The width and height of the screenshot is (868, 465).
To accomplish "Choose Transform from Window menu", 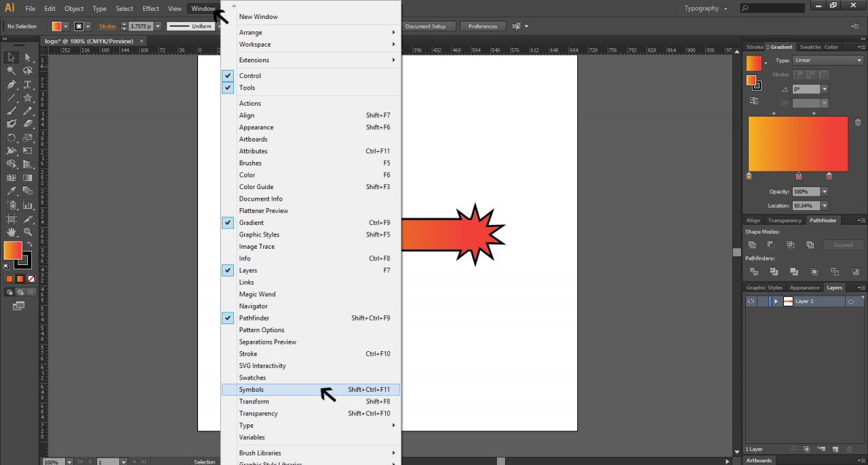I will (x=311, y=401).
